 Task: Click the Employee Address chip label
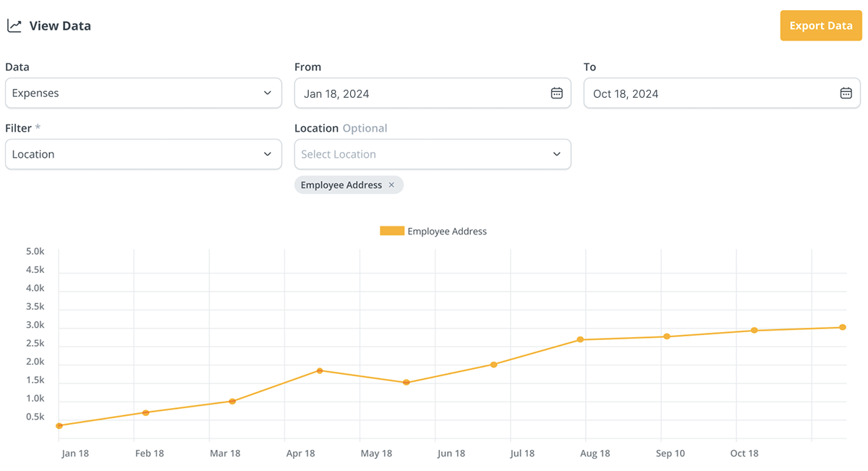tap(341, 185)
